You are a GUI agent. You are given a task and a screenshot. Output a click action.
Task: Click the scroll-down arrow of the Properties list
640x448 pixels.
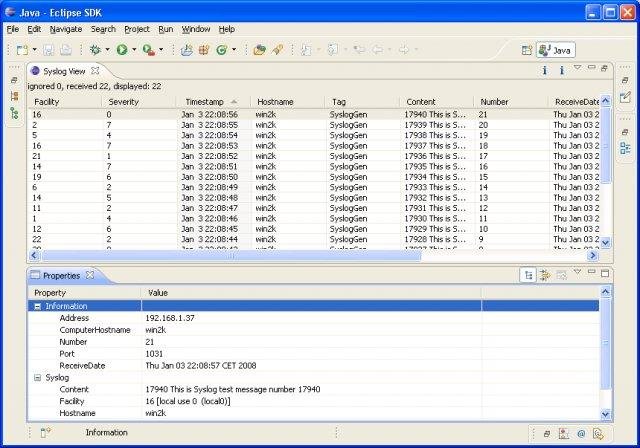605,415
